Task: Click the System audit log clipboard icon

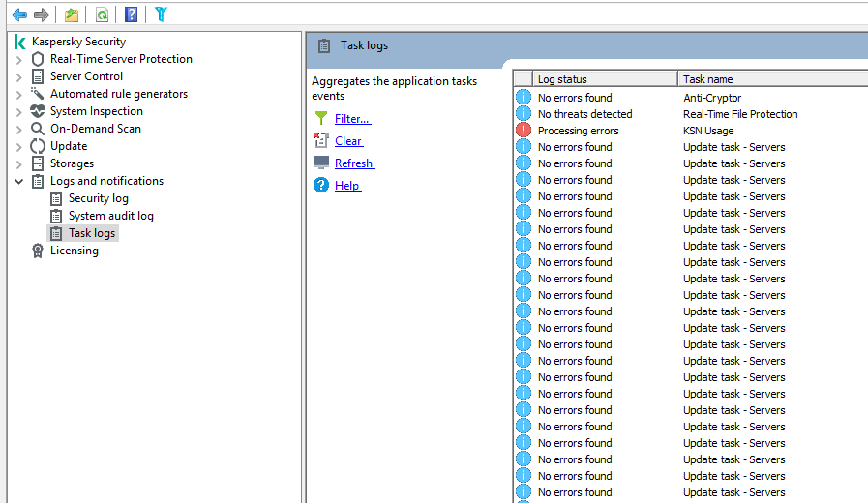Action: tap(56, 216)
